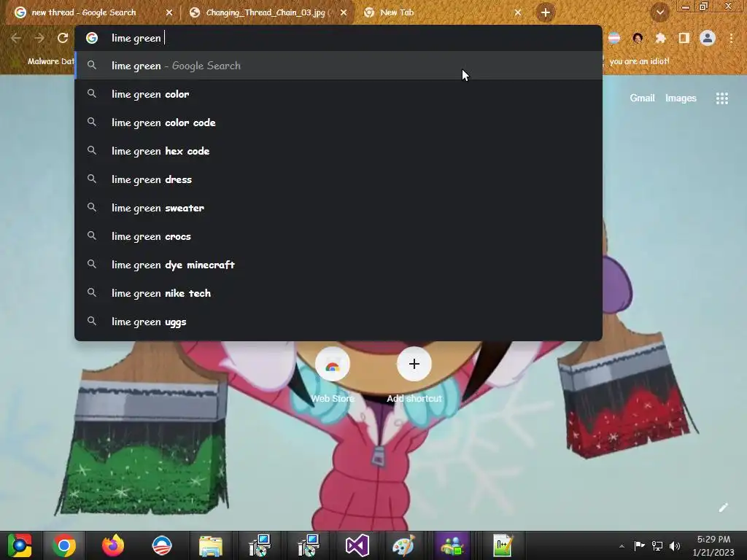
Task: Open Notepad++ from the taskbar
Action: [x=502, y=545]
